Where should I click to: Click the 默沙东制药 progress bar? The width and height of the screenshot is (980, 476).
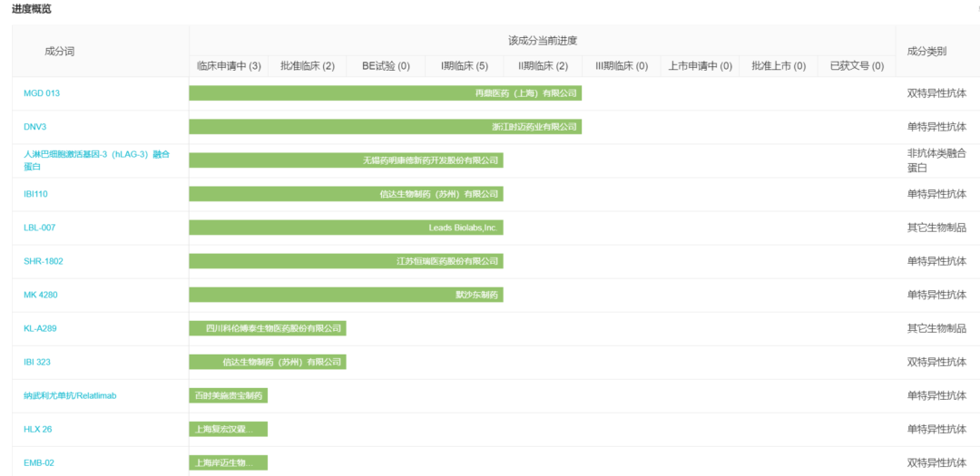pyautogui.click(x=347, y=295)
